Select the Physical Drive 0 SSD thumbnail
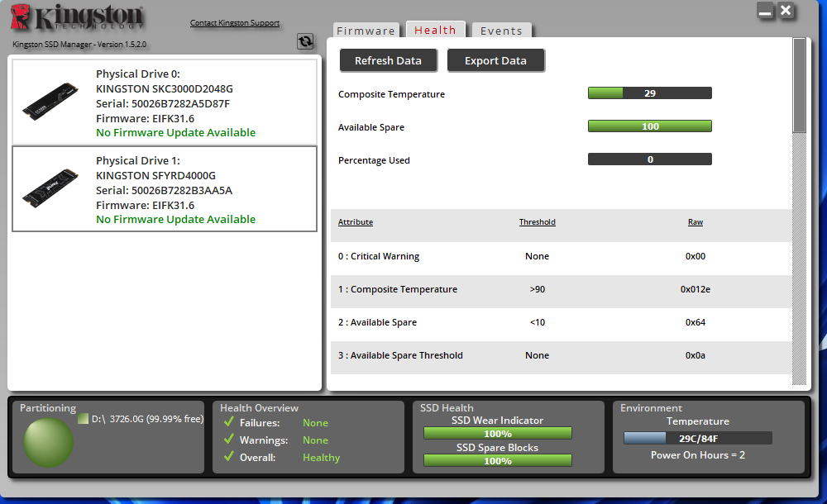Screen dimensions: 827x504 click(50, 102)
